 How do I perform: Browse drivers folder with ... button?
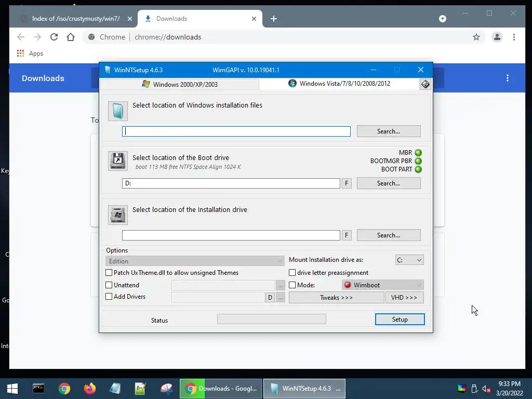(x=280, y=298)
